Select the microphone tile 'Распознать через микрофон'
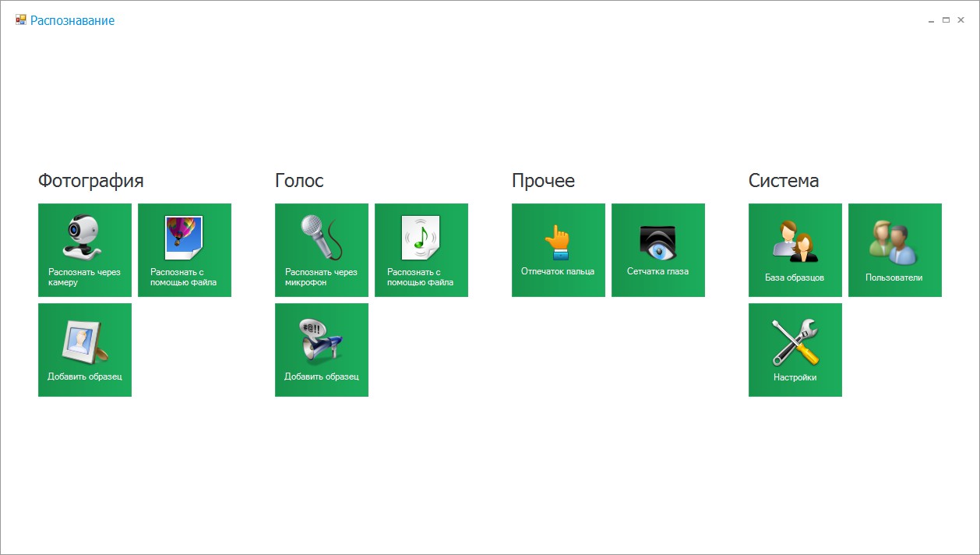 [x=322, y=250]
